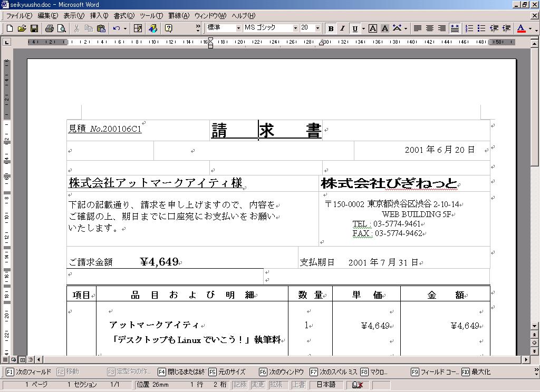Align text to the right

(442, 28)
